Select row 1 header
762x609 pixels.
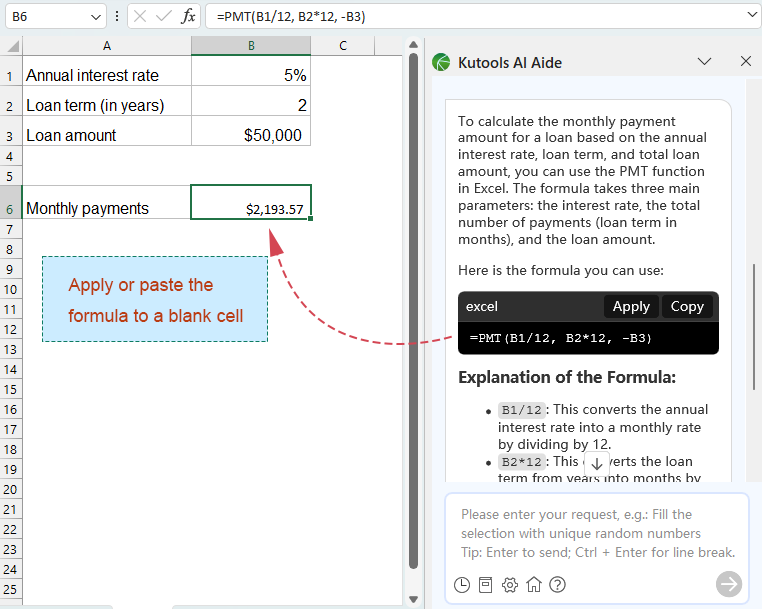point(11,71)
